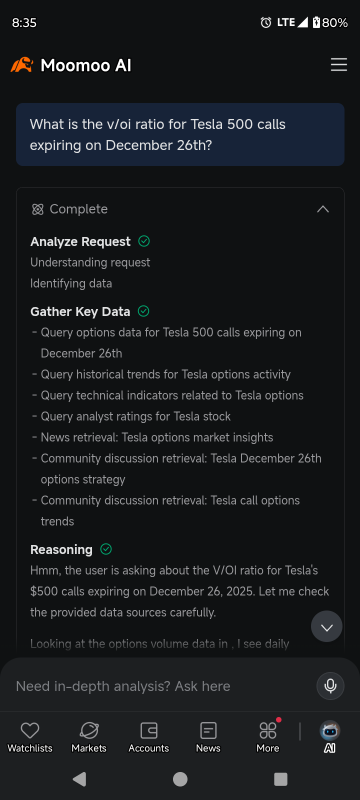Open the More grid menu
This screenshot has height=800, width=360.
(268, 737)
